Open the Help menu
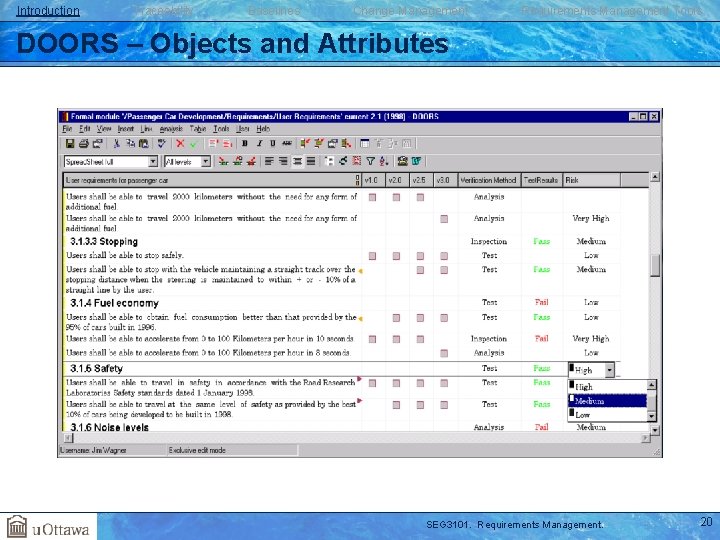This screenshot has height=540, width=720. click(x=263, y=129)
